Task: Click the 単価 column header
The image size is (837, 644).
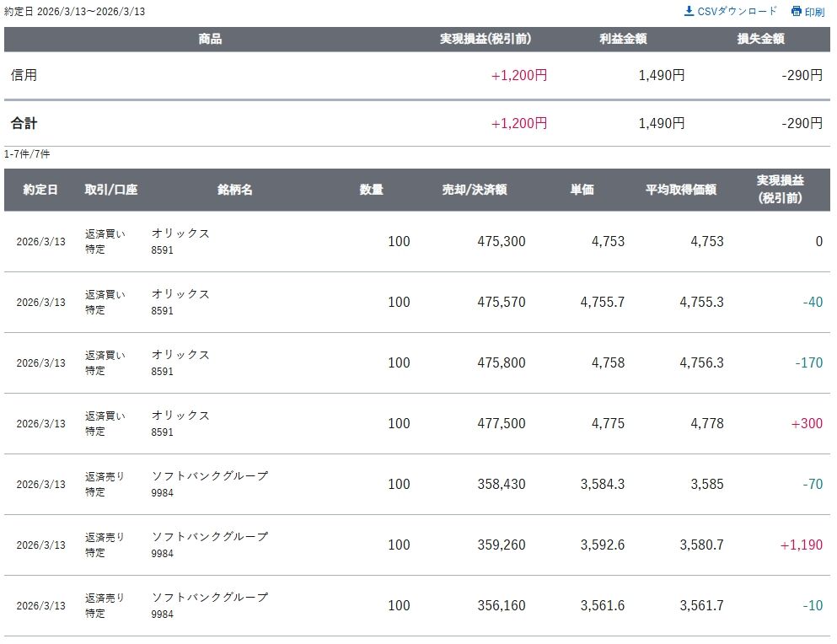Action: 582,190
